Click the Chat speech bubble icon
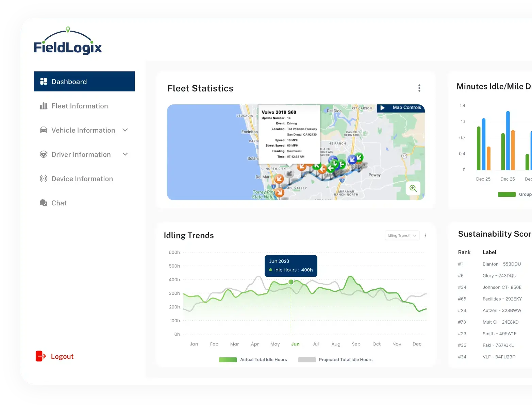This screenshot has height=408, width=532. click(44, 203)
